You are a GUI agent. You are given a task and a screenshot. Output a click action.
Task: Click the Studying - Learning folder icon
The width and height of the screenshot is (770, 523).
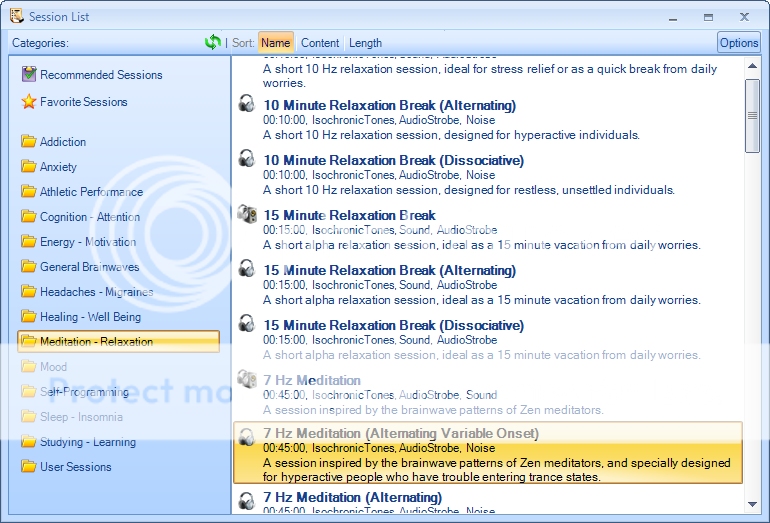pyautogui.click(x=29, y=442)
